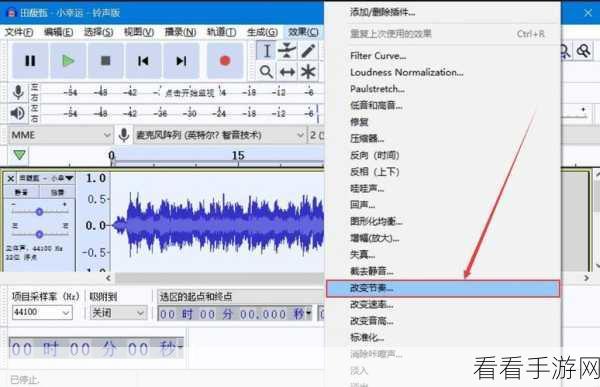This screenshot has height=387, width=600.
Task: Click the zoom magnifier icon right of the menu
Action: pyautogui.click(x=584, y=51)
